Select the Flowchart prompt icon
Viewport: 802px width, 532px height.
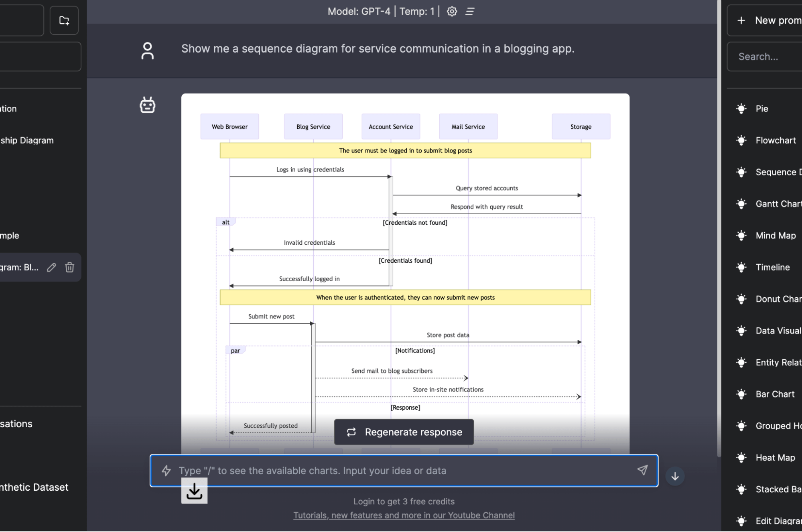pyautogui.click(x=766, y=140)
